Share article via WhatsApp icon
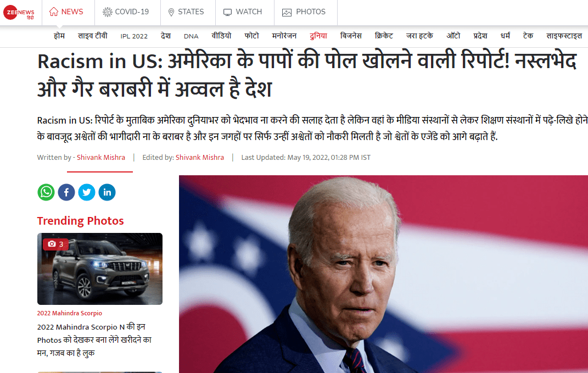The image size is (588, 373). 46,192
